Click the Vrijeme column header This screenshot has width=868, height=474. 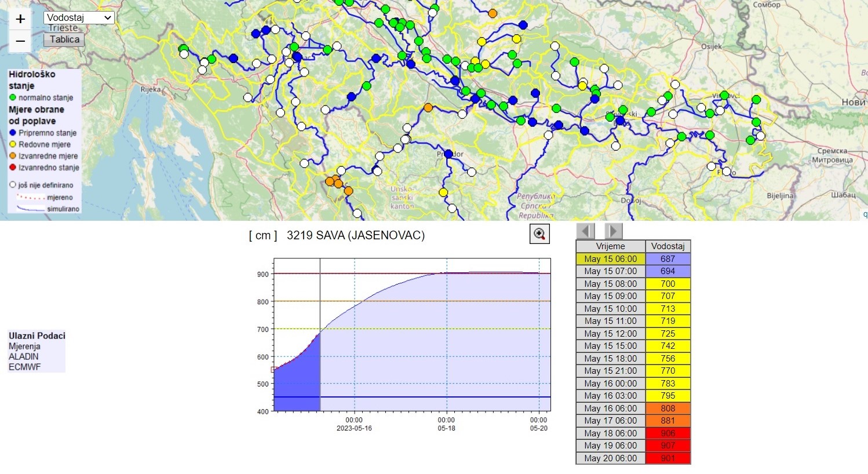click(610, 246)
